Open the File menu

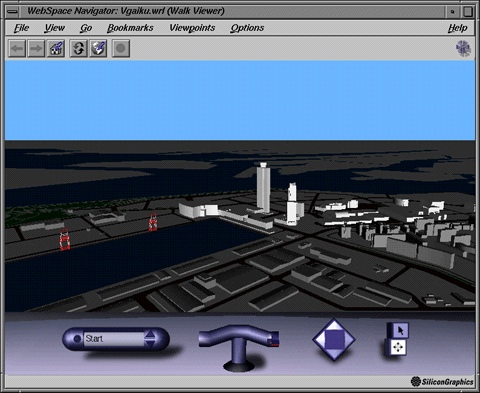(x=21, y=28)
